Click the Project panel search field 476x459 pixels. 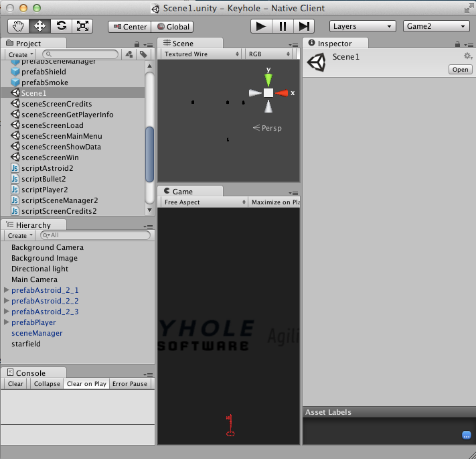coord(80,54)
